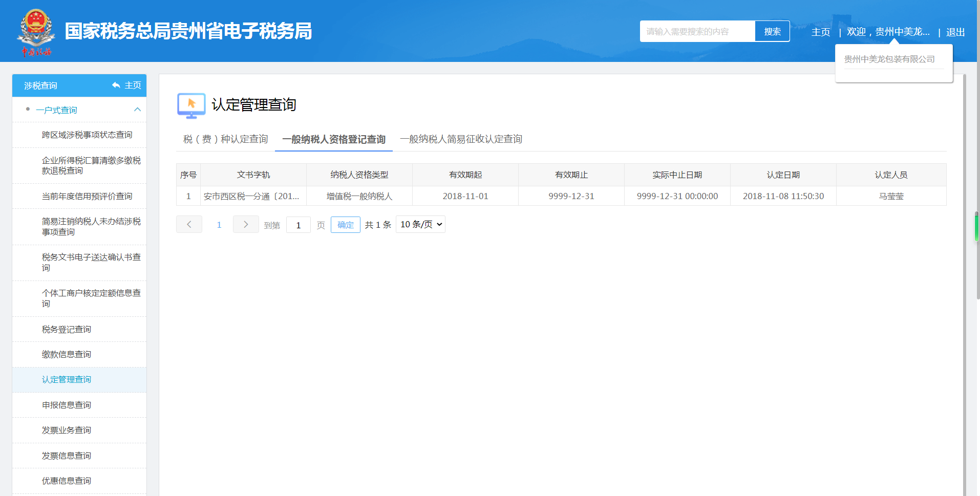Click the 主页 link in top header
This screenshot has width=980, height=496.
click(x=821, y=32)
